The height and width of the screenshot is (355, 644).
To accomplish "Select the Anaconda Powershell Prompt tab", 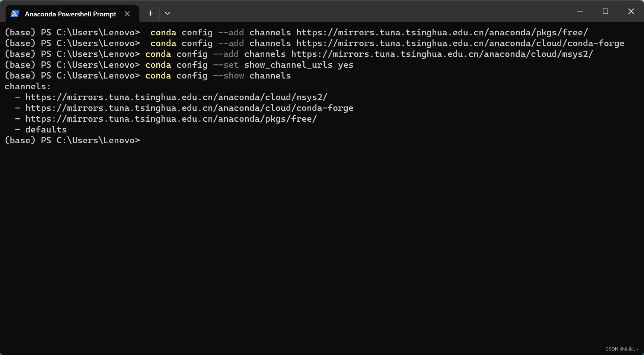I will tap(72, 14).
